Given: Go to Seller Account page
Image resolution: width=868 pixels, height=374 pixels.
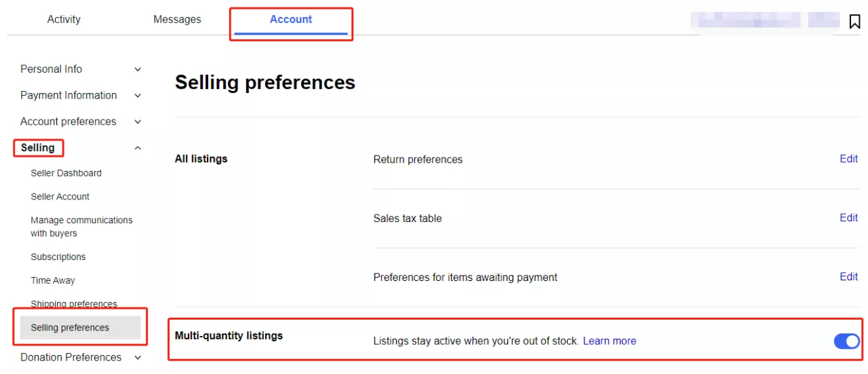Looking at the screenshot, I should [60, 197].
